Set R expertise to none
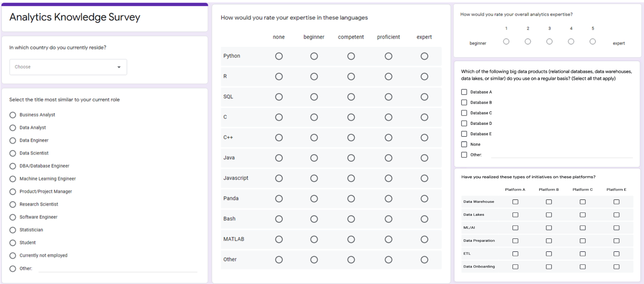644x284 pixels. (x=279, y=76)
